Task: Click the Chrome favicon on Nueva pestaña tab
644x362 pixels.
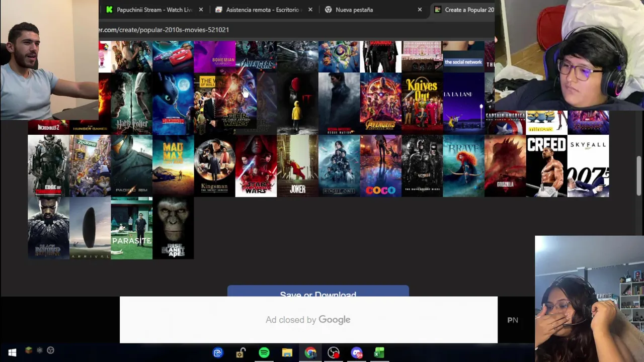Action: coord(328,10)
